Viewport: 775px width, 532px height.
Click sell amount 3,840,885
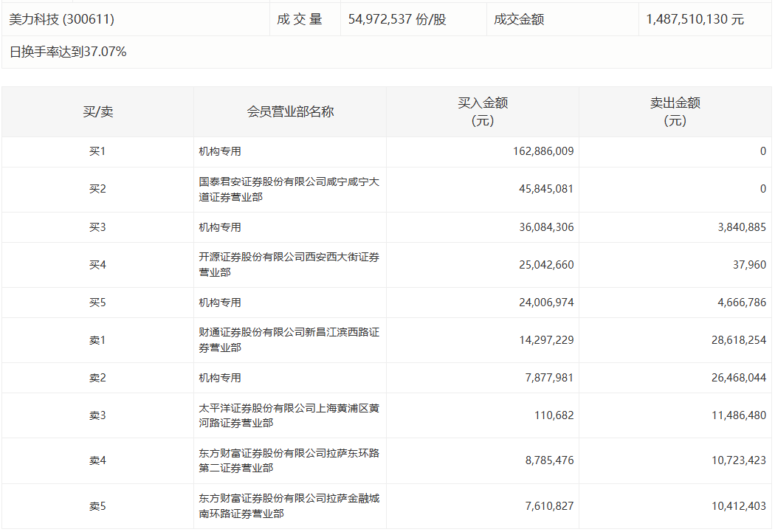[x=742, y=227]
